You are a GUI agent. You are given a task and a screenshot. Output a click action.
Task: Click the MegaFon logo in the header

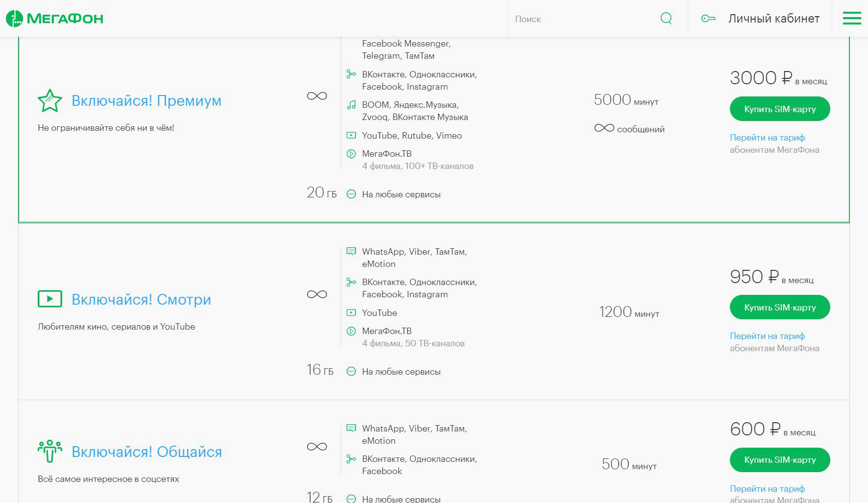[x=54, y=19]
